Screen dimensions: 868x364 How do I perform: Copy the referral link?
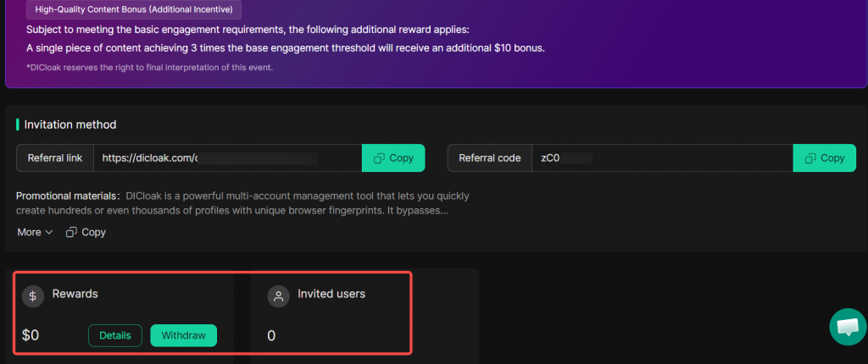tap(393, 158)
